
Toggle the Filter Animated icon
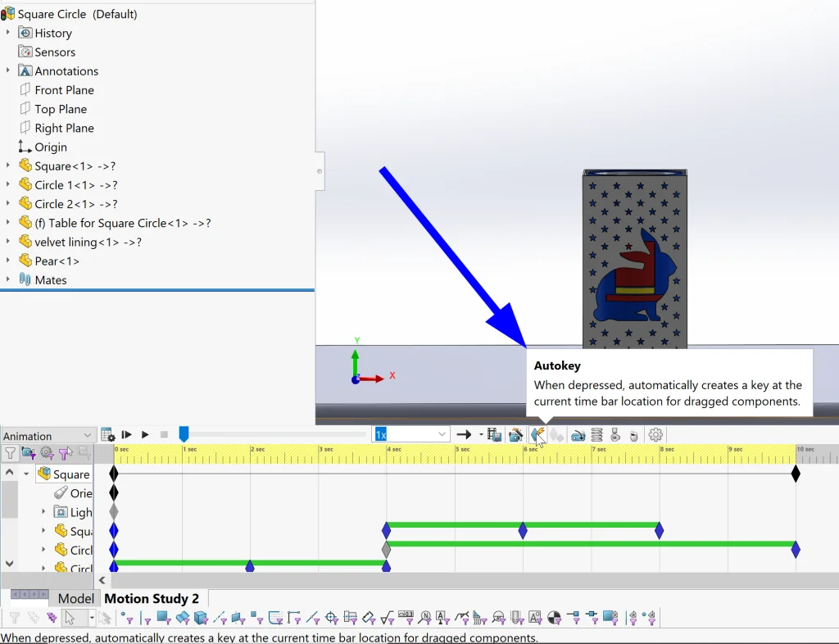pos(29,454)
